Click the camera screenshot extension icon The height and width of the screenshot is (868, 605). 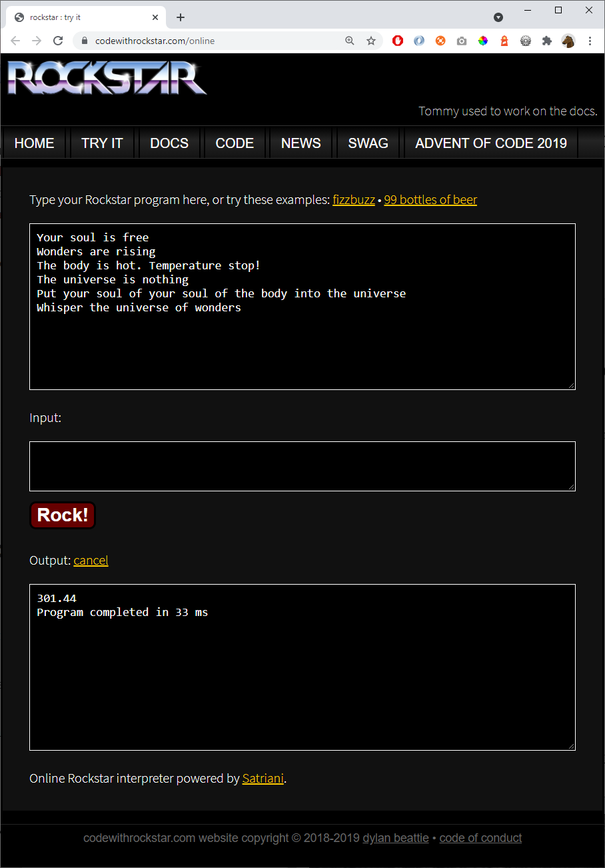462,41
